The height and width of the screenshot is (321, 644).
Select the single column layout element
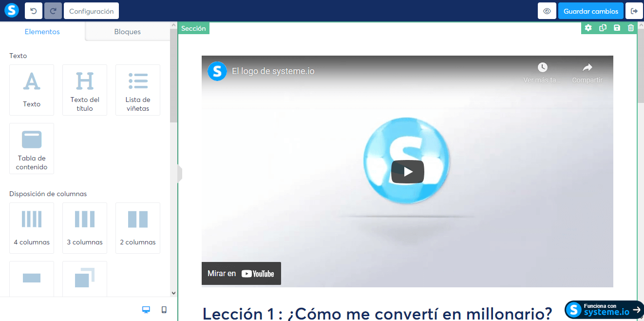pos(32,279)
